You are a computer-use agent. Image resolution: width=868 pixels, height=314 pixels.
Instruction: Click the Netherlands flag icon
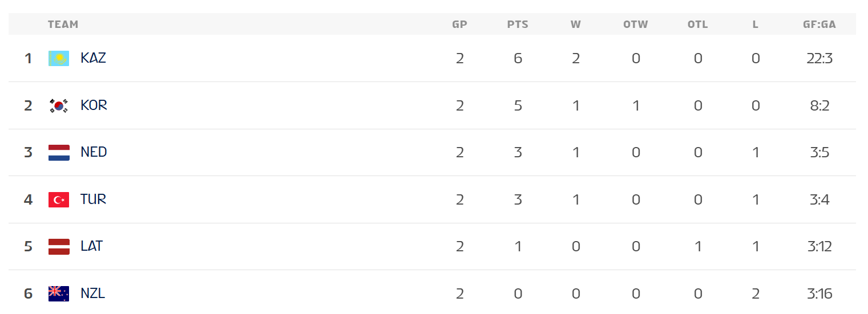[x=59, y=152]
